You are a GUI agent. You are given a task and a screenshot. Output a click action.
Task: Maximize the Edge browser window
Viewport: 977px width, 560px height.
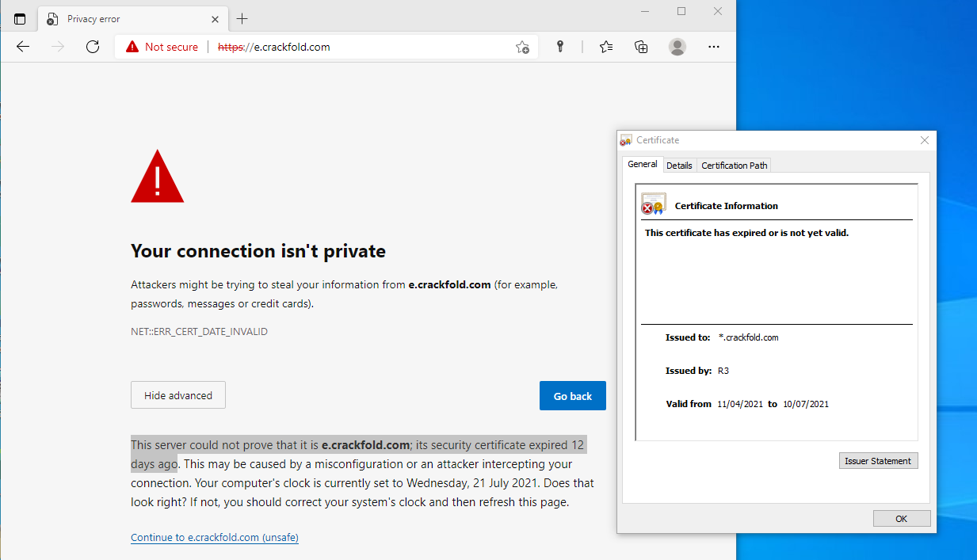(x=681, y=11)
